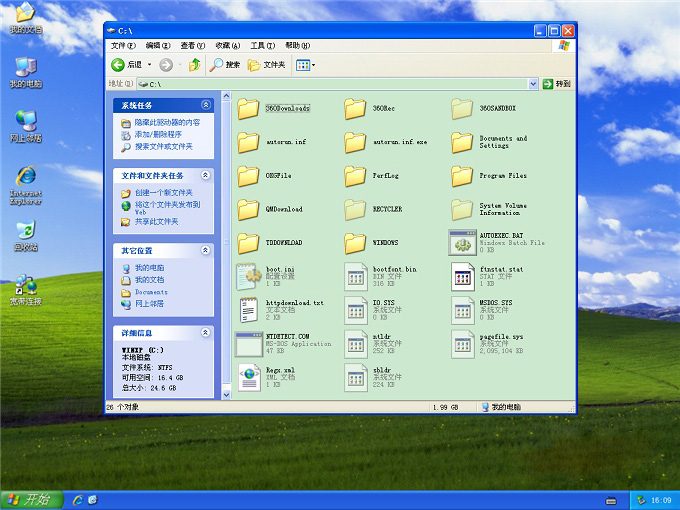Screen dimensions: 680x510
Task: Open the address bar dropdown arrow
Action: [533, 84]
